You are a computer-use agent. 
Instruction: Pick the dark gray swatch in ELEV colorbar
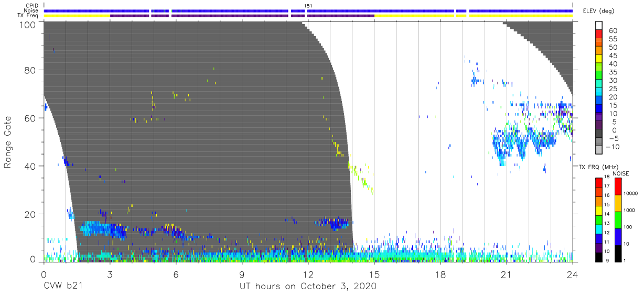(x=600, y=134)
